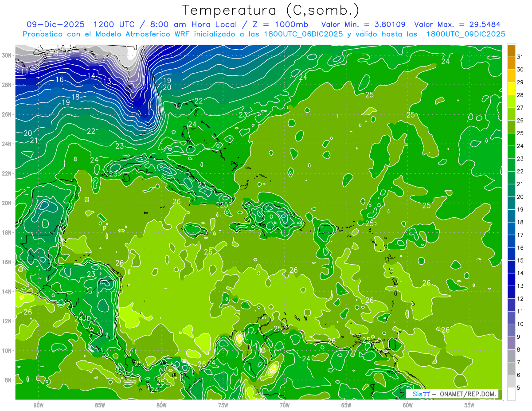This screenshot has width=532, height=411.
Task: Click the '10' label on color scale
Action: pyautogui.click(x=520, y=324)
